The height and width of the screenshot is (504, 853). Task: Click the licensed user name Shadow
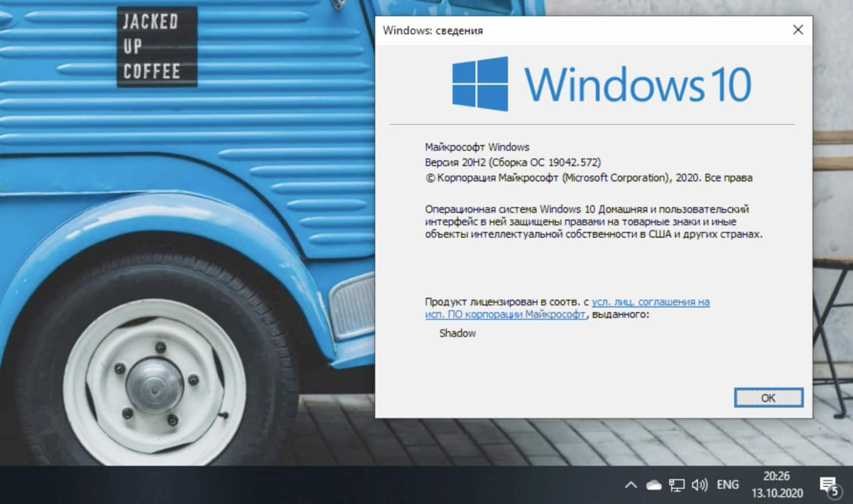pyautogui.click(x=457, y=333)
